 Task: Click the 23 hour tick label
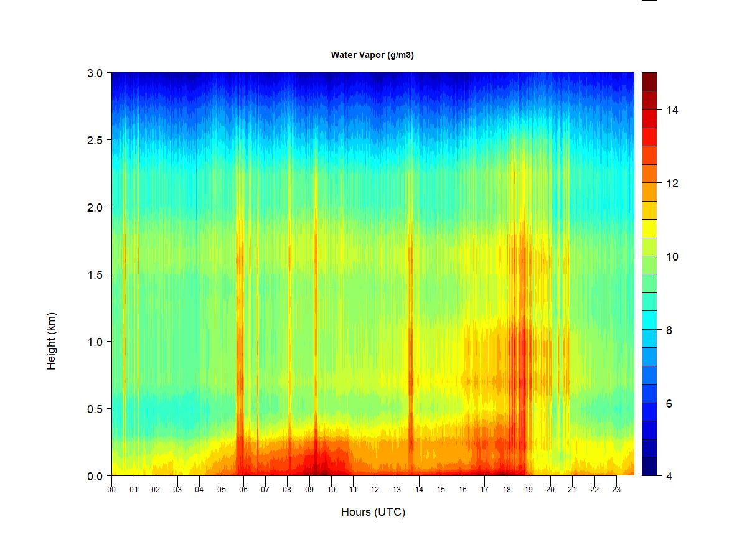point(616,490)
